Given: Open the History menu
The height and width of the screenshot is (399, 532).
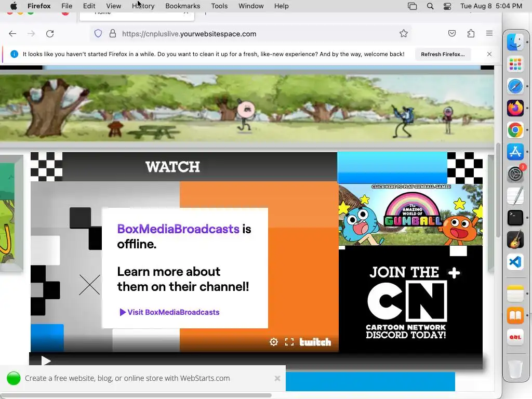Looking at the screenshot, I should click(143, 6).
